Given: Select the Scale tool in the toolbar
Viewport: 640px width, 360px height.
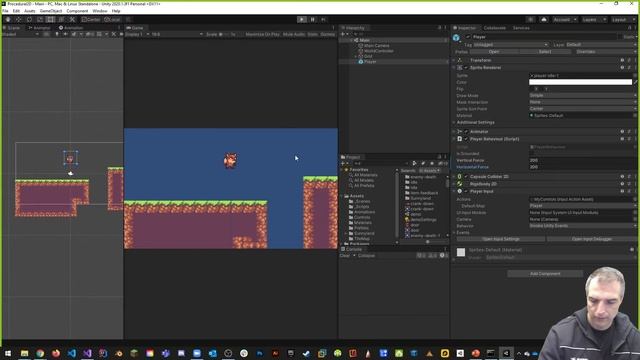Looking at the screenshot, I should (40, 19).
